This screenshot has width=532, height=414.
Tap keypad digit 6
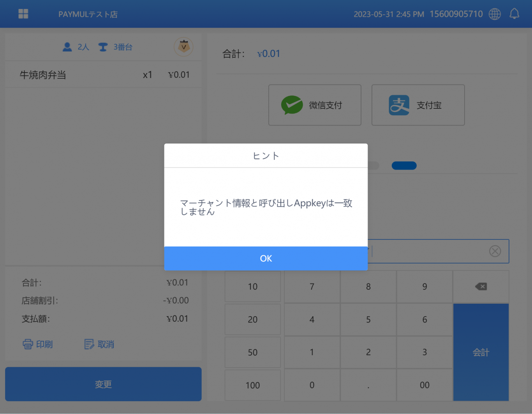[425, 320]
